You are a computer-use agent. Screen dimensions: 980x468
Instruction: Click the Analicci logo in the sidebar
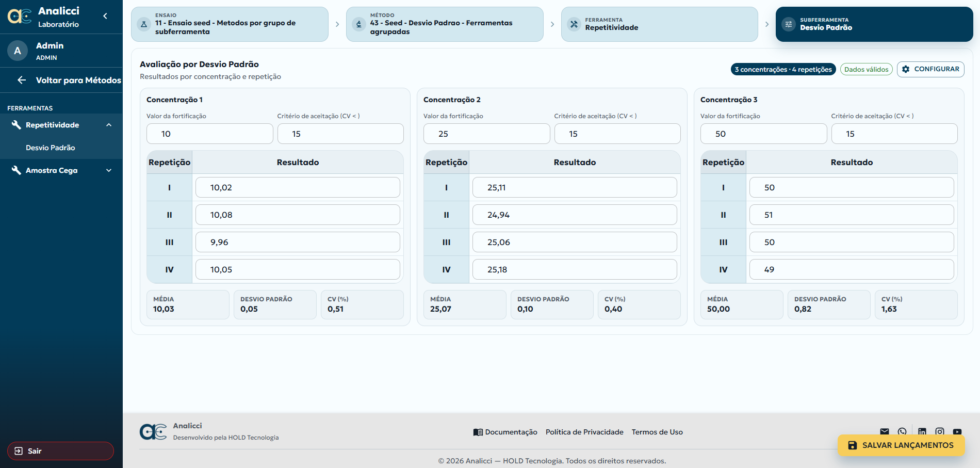[20, 17]
